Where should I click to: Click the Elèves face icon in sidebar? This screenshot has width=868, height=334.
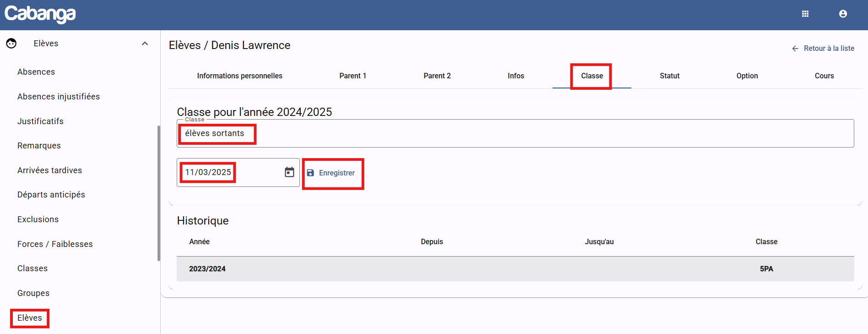click(x=11, y=44)
